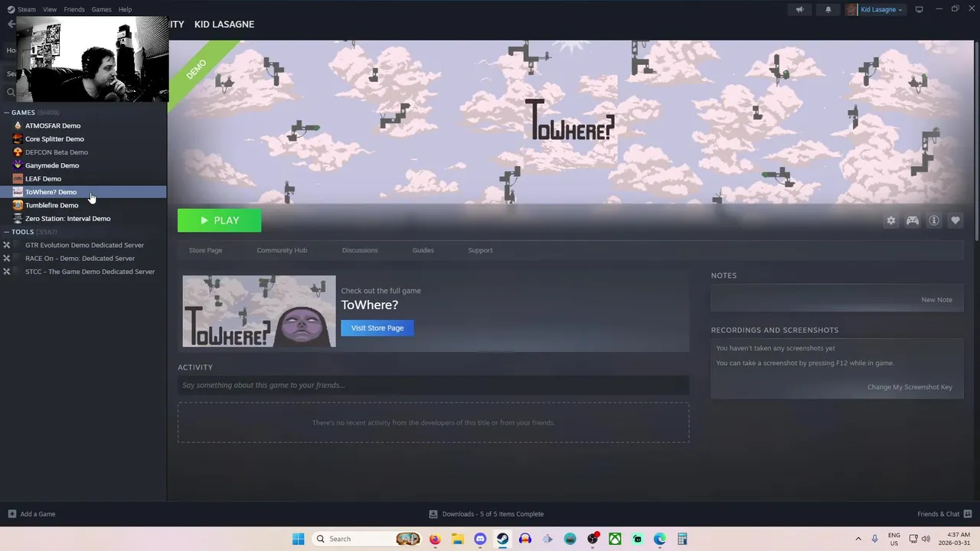The width and height of the screenshot is (980, 551).
Task: Click Downloads 5 of 5 Items Complete
Action: (x=492, y=514)
